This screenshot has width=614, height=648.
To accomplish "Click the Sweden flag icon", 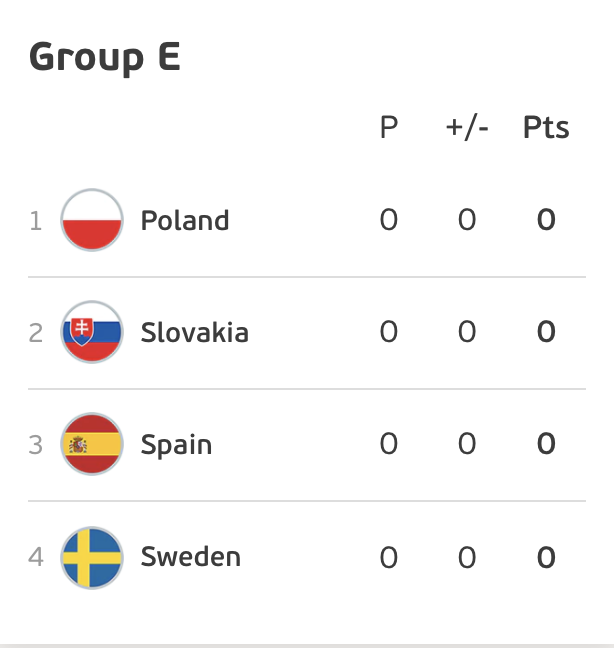I will (92, 557).
